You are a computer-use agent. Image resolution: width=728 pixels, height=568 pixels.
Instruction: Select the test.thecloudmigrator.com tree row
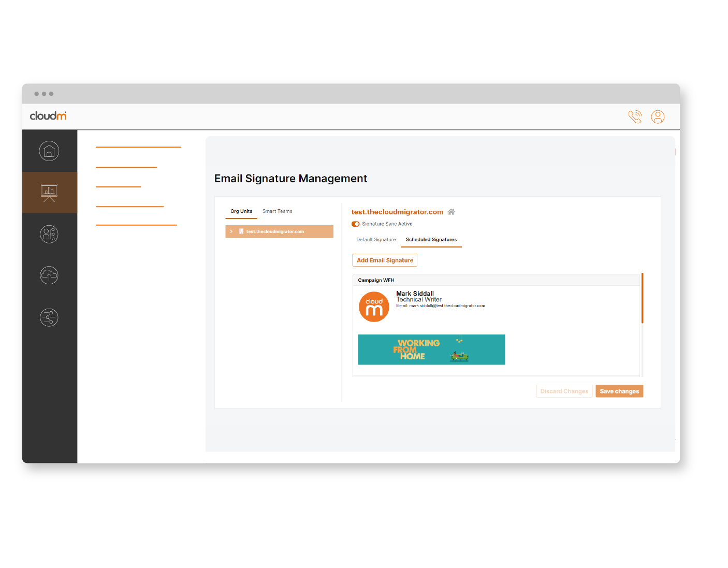[279, 231]
